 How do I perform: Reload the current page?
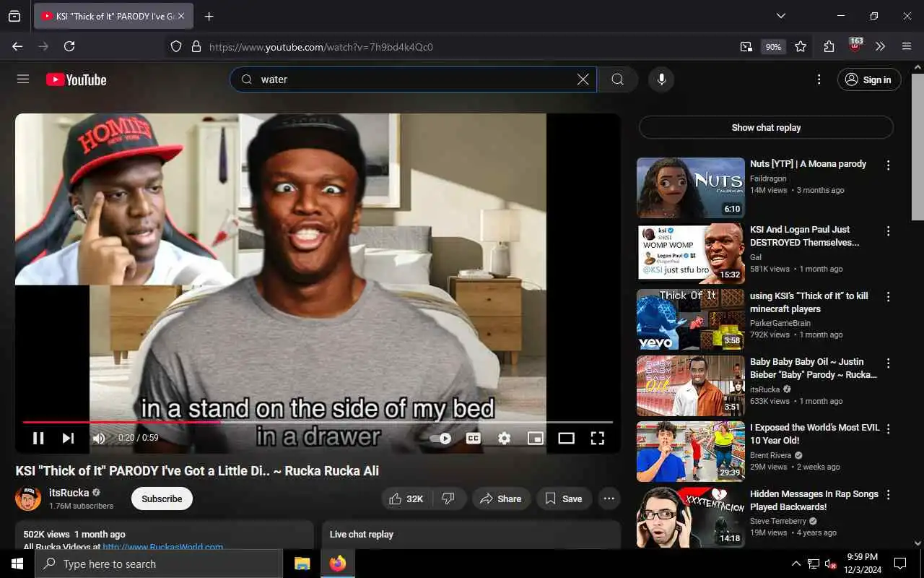(69, 46)
